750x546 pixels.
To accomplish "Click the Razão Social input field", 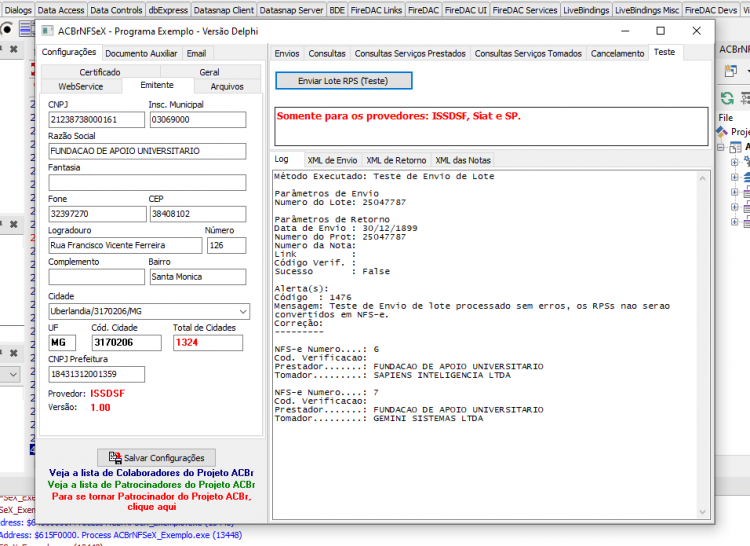I will [147, 151].
